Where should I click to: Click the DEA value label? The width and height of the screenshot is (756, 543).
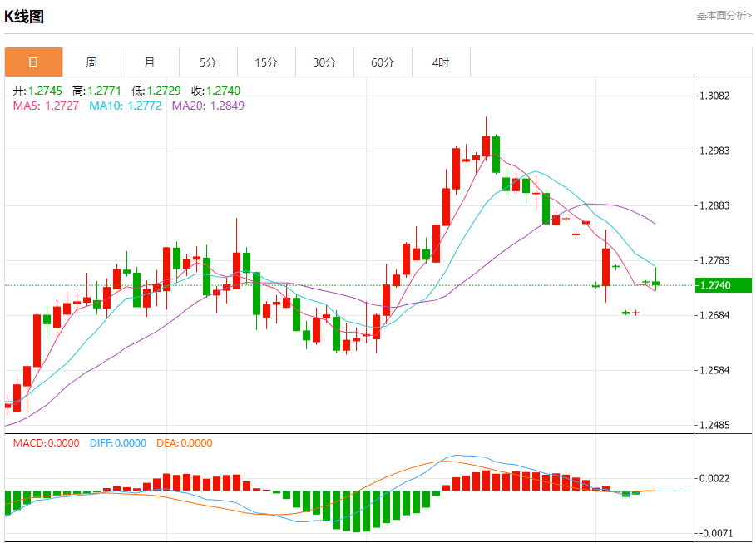click(x=184, y=442)
